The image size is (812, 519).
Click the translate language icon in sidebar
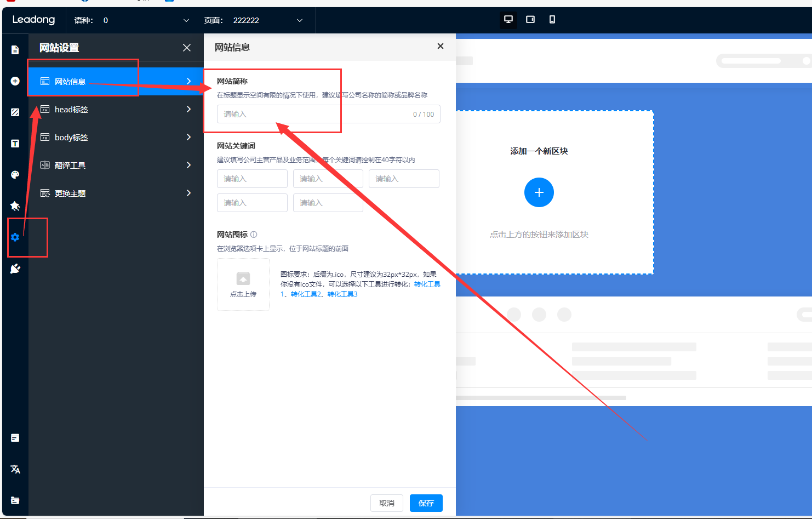[15, 469]
